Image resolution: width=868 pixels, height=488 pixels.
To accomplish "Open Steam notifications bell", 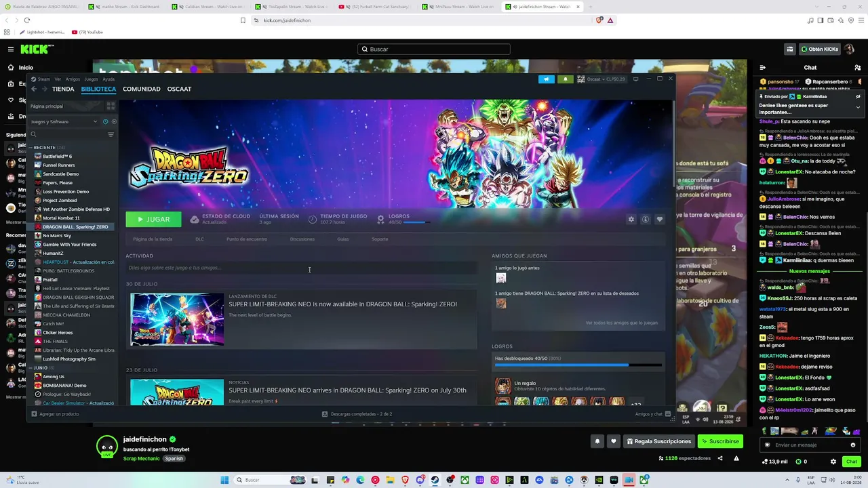I will [x=566, y=79].
